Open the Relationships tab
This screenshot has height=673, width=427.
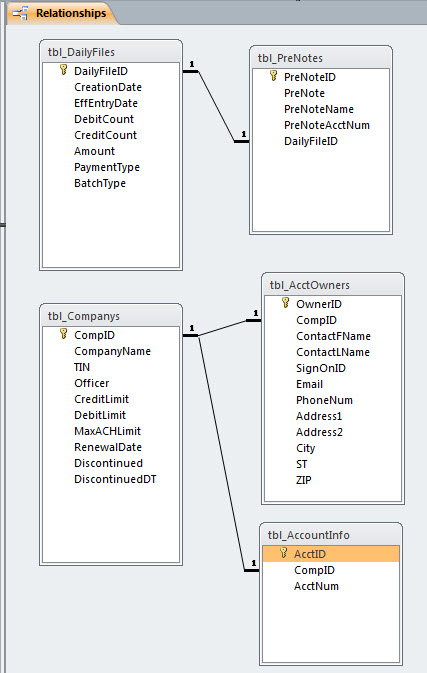click(61, 13)
